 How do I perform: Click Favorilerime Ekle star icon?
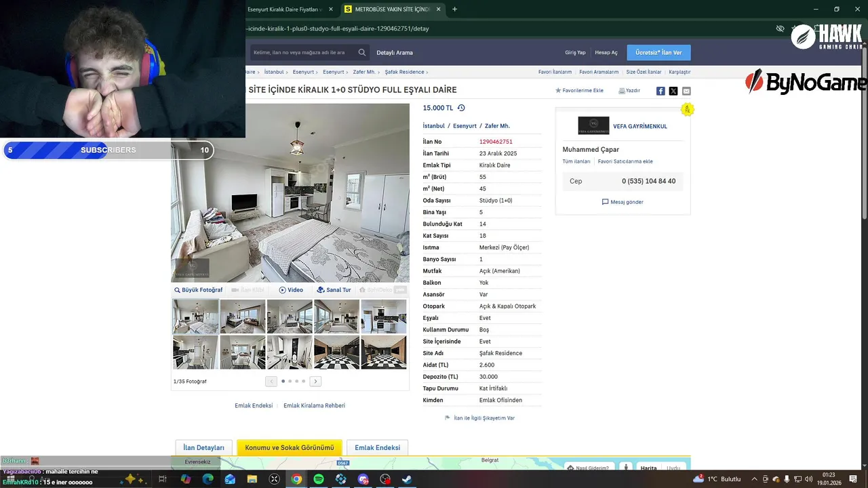tap(558, 90)
